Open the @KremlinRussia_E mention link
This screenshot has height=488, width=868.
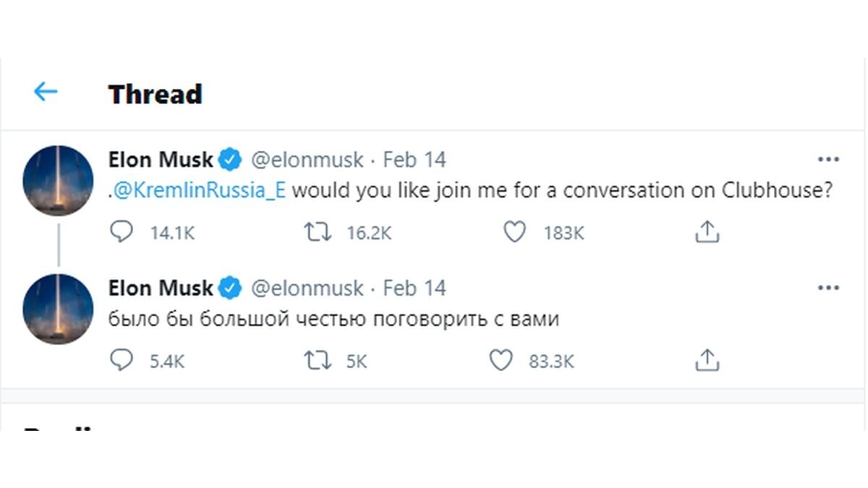pos(200,191)
